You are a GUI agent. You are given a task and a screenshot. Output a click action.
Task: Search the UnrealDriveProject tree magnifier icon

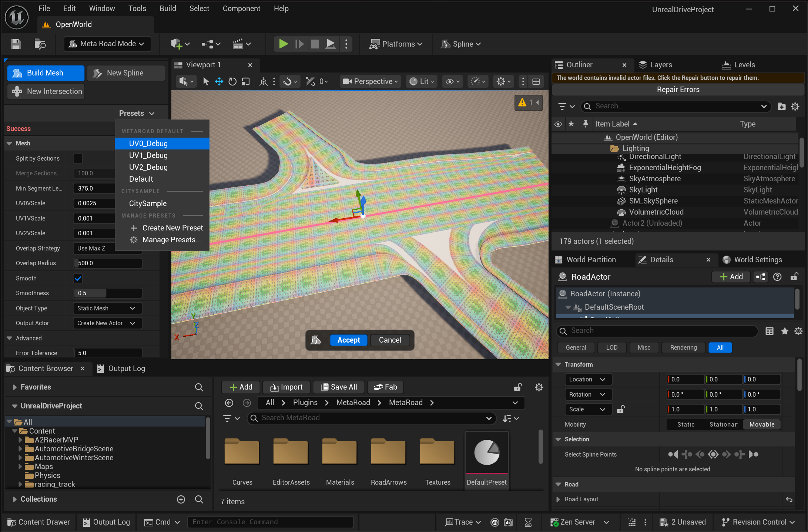(199, 406)
